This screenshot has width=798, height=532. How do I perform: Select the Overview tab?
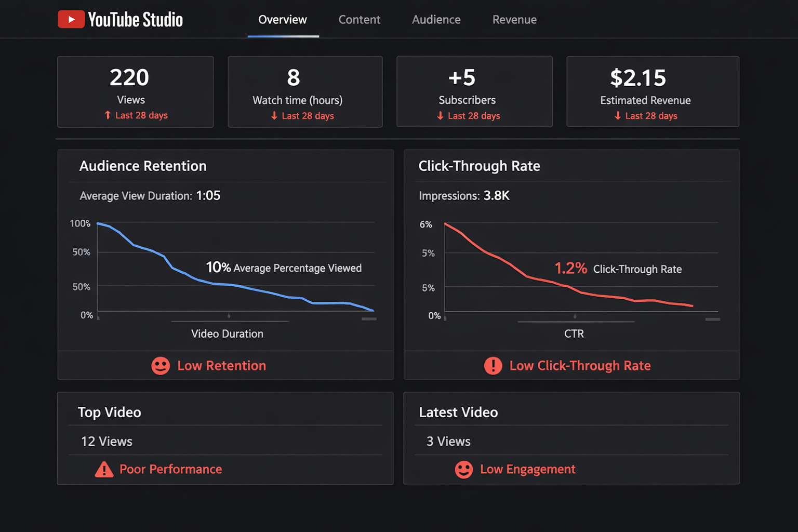tap(283, 20)
